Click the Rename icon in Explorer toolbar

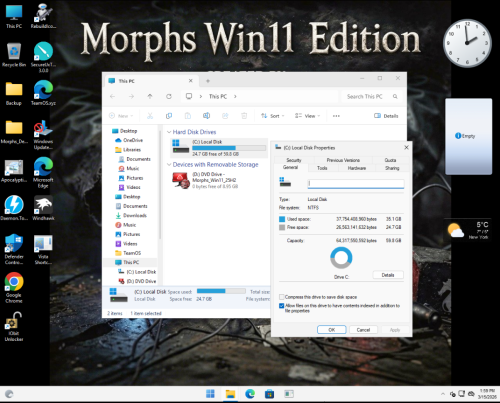pyautogui.click(x=207, y=116)
